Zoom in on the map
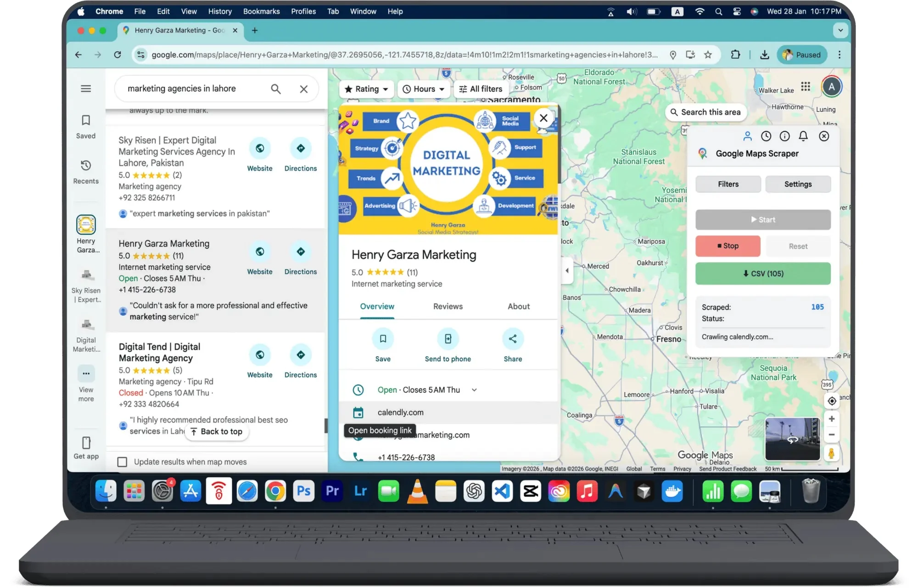Image resolution: width=918 pixels, height=588 pixels. tap(832, 419)
